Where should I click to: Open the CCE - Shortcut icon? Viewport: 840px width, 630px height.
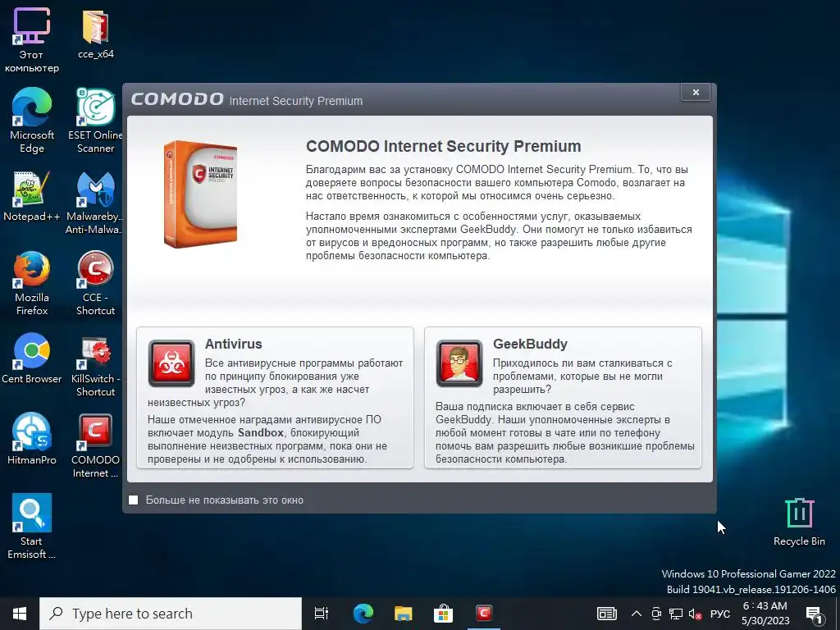(x=95, y=283)
